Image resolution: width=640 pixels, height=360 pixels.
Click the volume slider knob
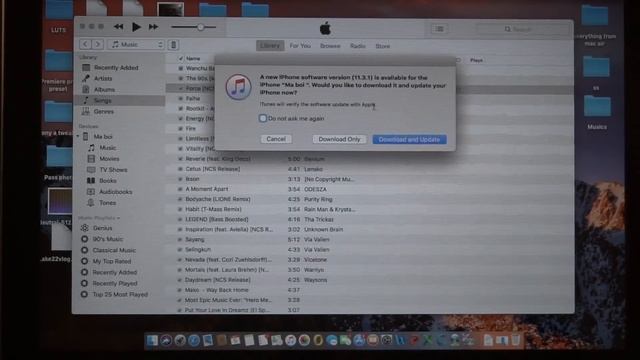[200, 27]
